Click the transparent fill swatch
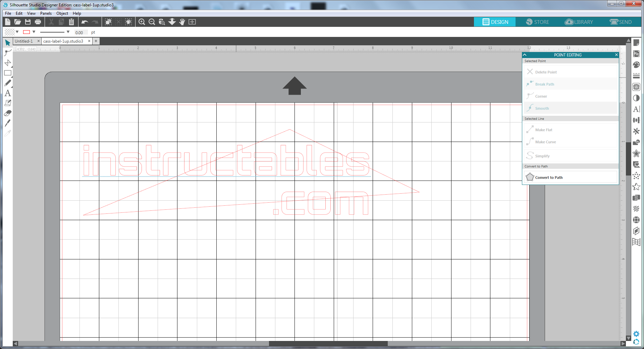The height and width of the screenshot is (349, 644). pos(9,32)
